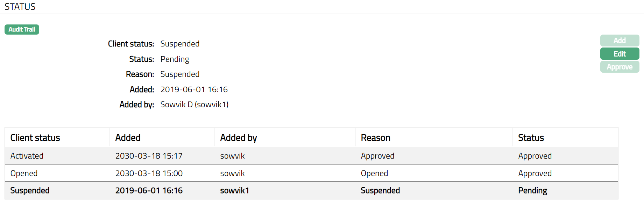Select the Opened status row
The height and width of the screenshot is (204, 644).
(24, 173)
